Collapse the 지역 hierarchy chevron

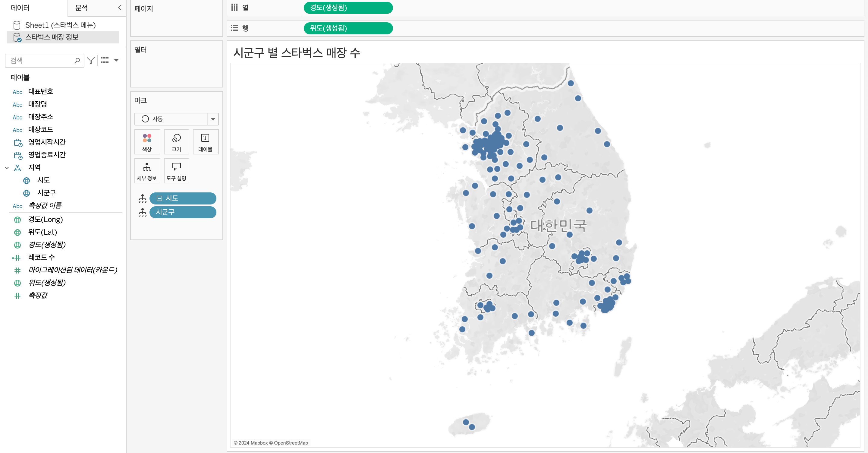[7, 168]
